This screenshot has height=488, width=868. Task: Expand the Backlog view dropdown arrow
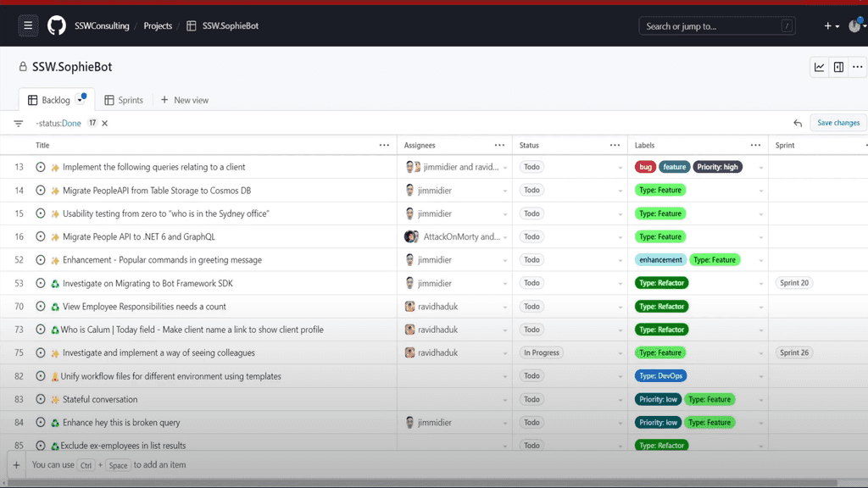click(x=81, y=100)
